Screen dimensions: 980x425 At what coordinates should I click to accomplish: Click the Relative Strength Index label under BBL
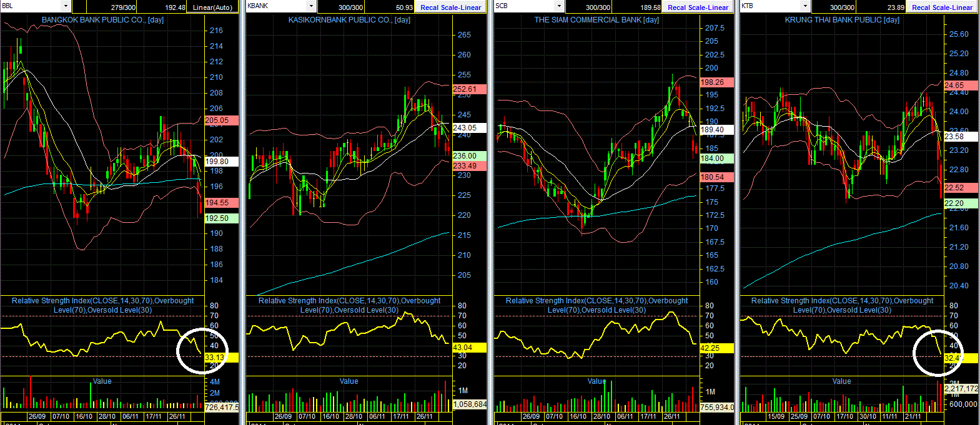(x=102, y=305)
